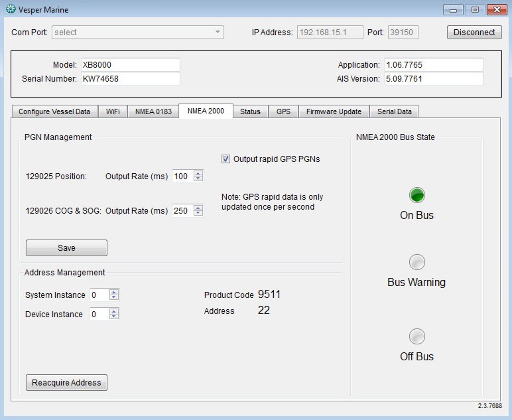The width and height of the screenshot is (512, 420).
Task: Click the Model field showing XB8000
Action: (x=130, y=64)
